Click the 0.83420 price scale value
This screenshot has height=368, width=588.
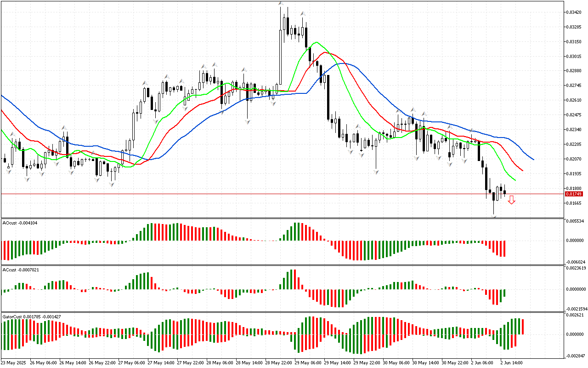coord(574,12)
